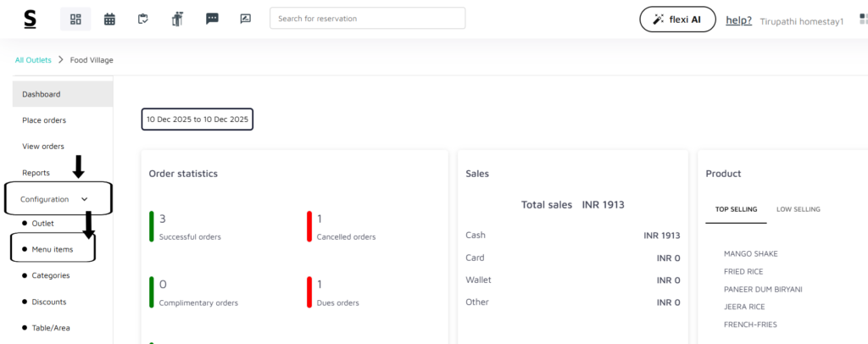Open Menu items in the sidebar

click(53, 249)
